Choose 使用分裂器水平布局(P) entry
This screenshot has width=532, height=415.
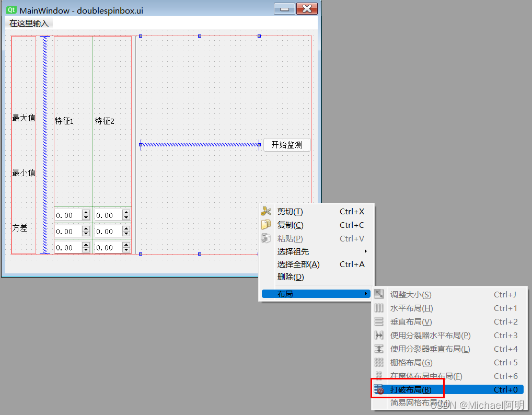[448, 335]
